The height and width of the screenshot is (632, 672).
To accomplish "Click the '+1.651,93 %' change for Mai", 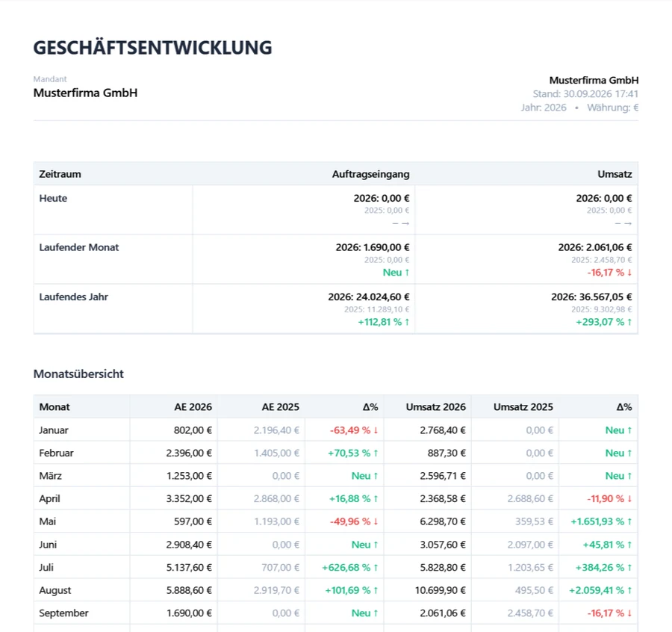I will tap(597, 521).
